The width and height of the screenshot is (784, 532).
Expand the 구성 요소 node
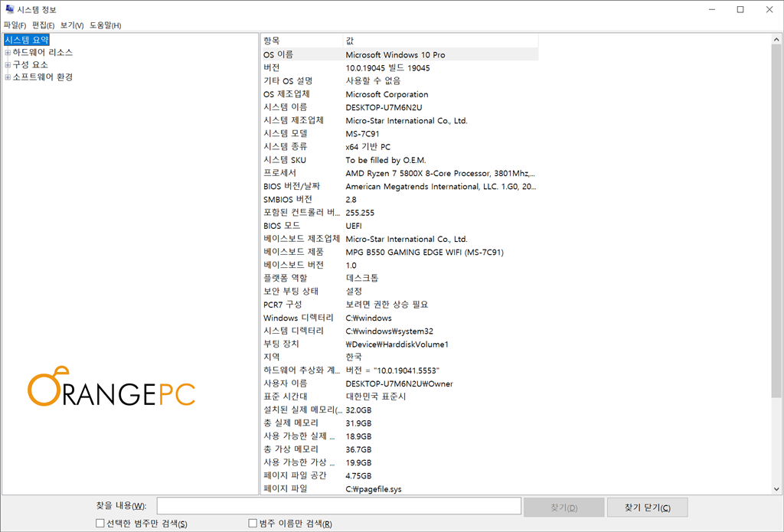coord(8,65)
